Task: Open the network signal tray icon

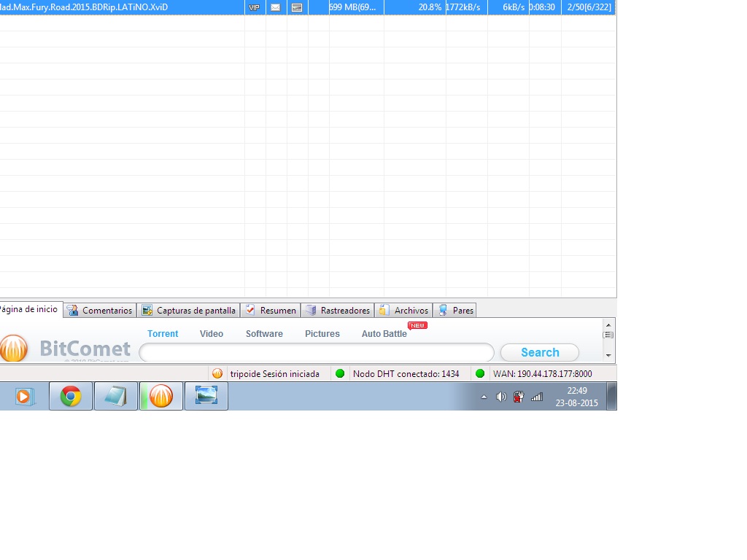Action: pos(537,397)
